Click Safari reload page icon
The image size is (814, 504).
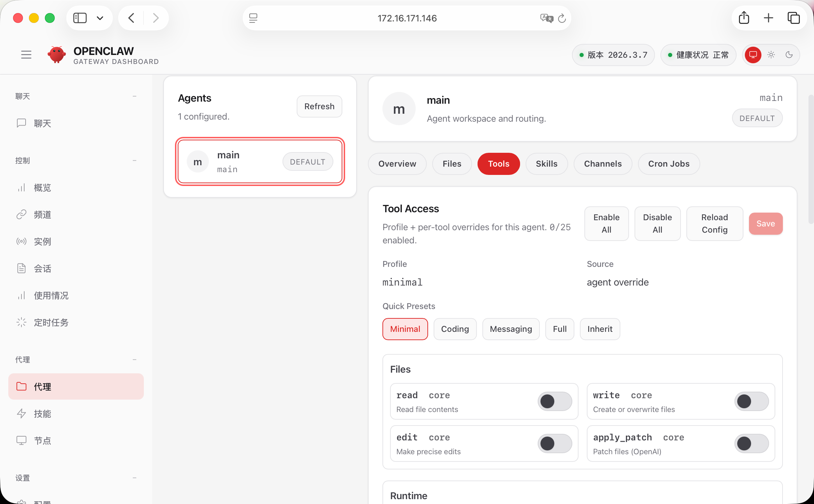(x=562, y=18)
